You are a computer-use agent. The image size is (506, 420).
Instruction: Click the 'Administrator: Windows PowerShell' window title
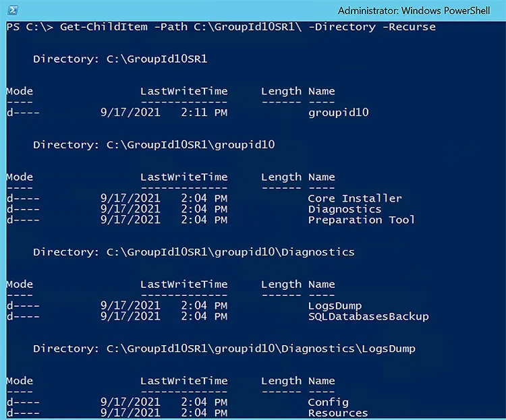(414, 11)
